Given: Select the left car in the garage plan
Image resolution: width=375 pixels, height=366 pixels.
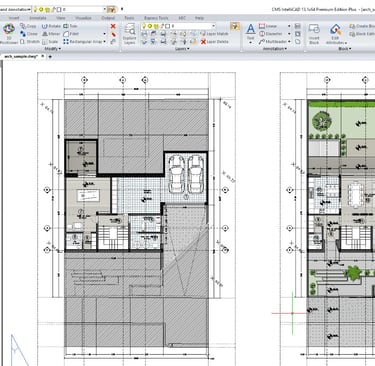Looking at the screenshot, I should 176,174.
